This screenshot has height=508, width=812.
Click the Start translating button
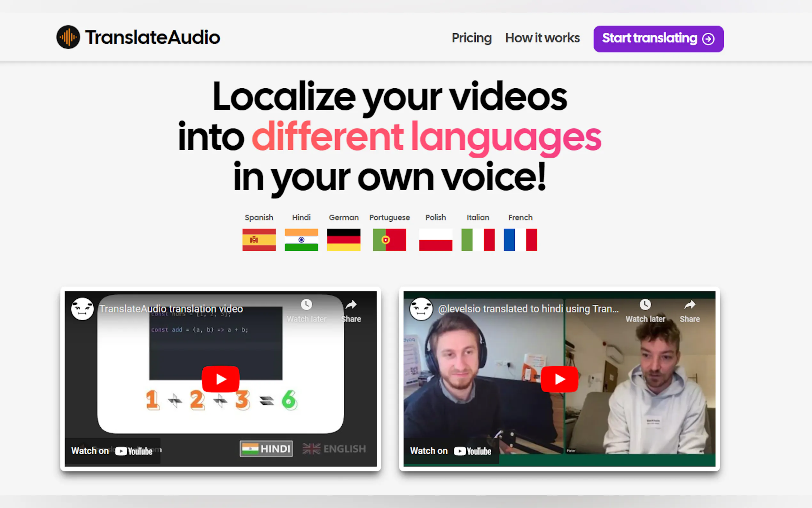658,39
